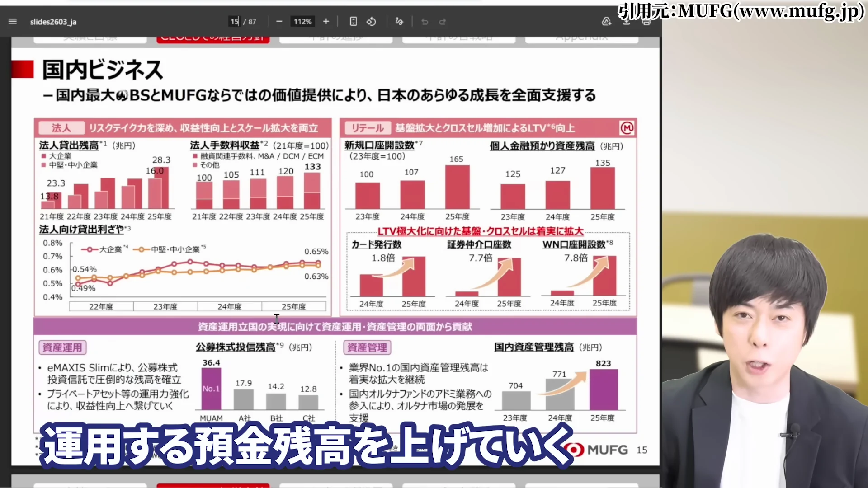Click the 資産運用 label badge
Screen dimensions: 868x488
[x=62, y=347]
